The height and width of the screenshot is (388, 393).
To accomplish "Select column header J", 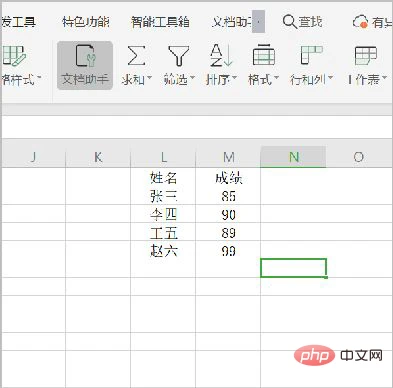I will [33, 157].
